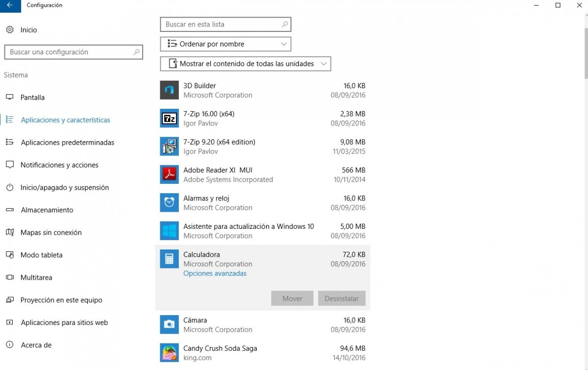Click king.com publisher text
This screenshot has height=370, width=588.
click(197, 358)
